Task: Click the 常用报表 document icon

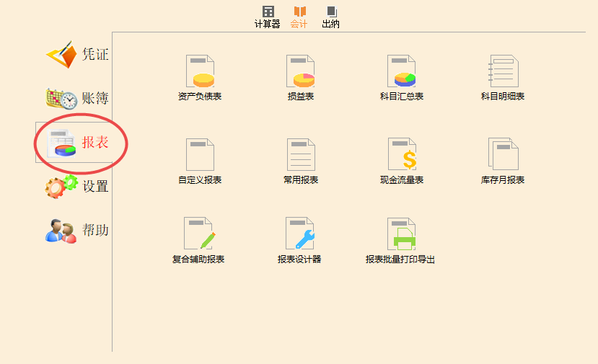Action: click(300, 154)
